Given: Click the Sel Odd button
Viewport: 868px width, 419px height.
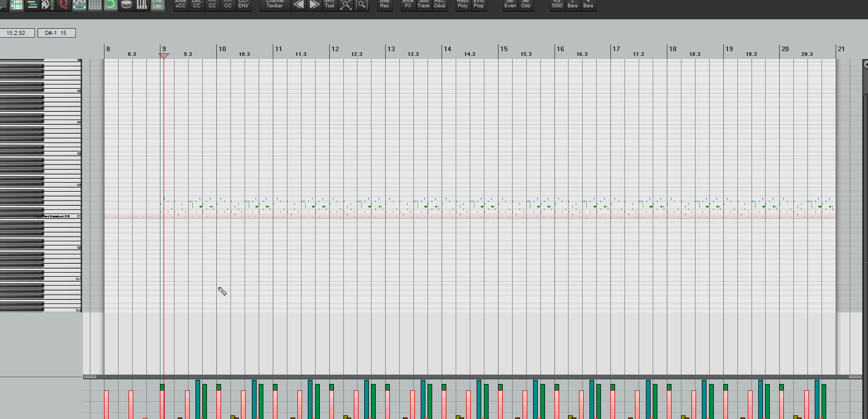Looking at the screenshot, I should (x=526, y=5).
